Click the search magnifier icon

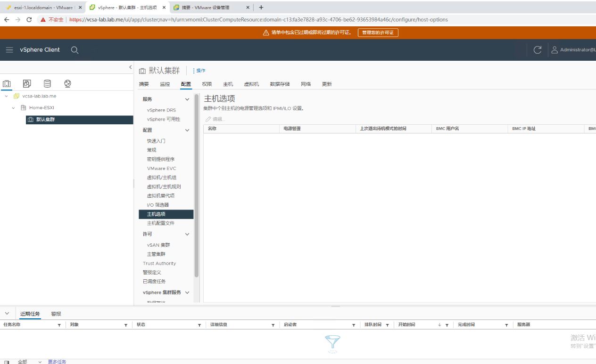click(74, 50)
